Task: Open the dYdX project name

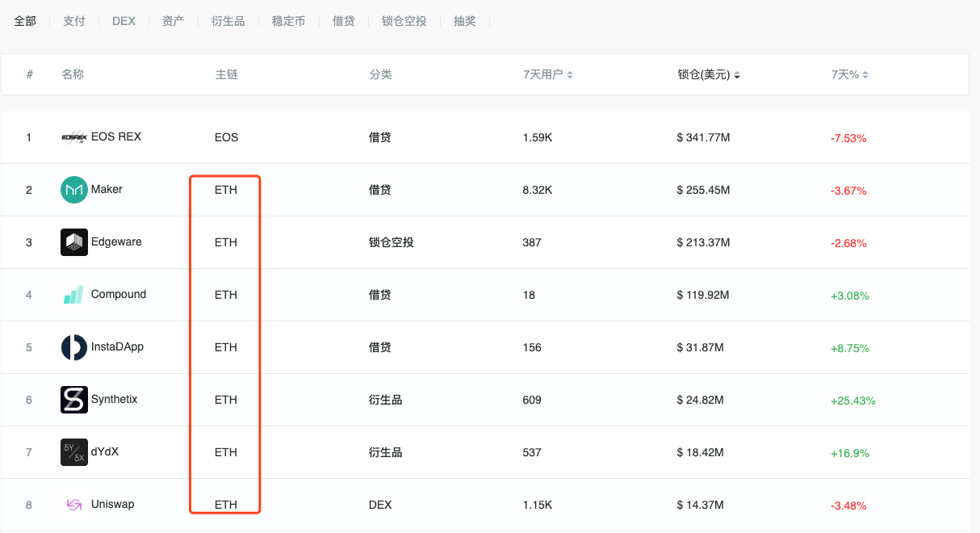Action: pos(105,451)
